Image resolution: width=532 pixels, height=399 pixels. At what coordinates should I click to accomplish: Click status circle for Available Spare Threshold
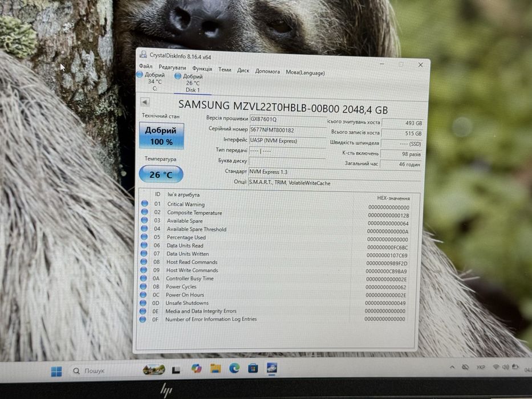[144, 229]
